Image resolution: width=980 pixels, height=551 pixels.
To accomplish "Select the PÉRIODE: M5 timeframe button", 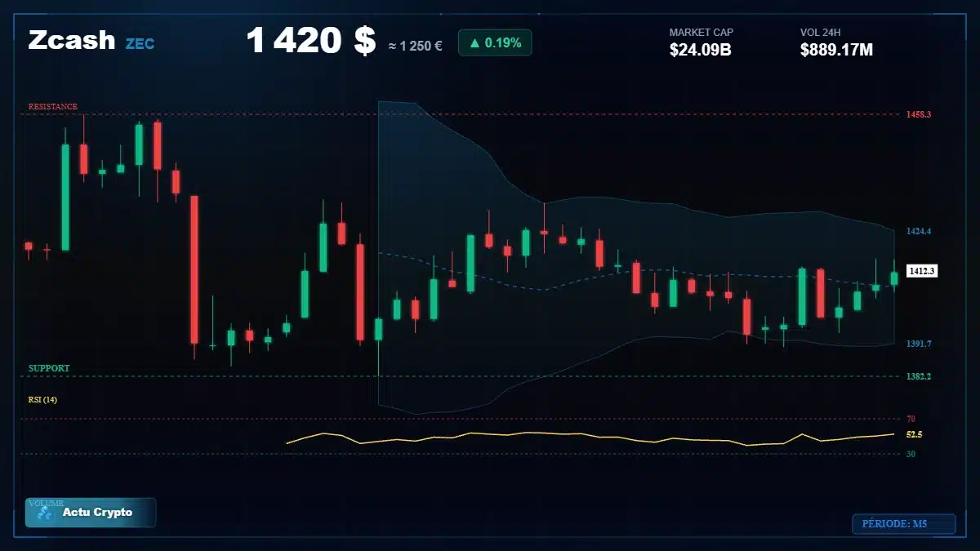I will click(x=903, y=524).
